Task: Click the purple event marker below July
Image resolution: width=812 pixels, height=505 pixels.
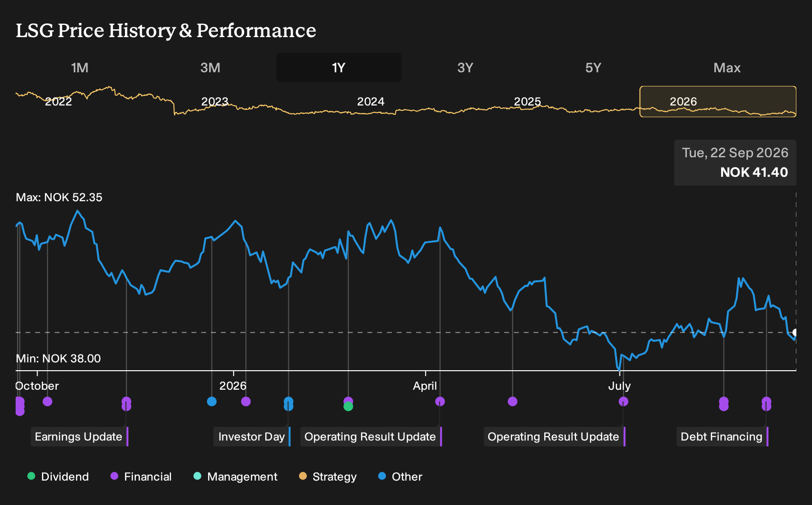Action: pos(623,401)
